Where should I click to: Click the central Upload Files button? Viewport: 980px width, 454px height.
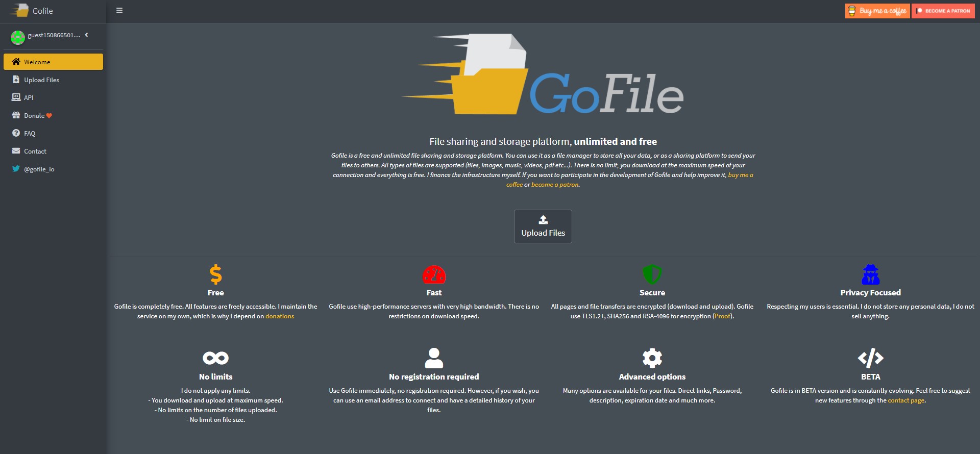pyautogui.click(x=543, y=226)
